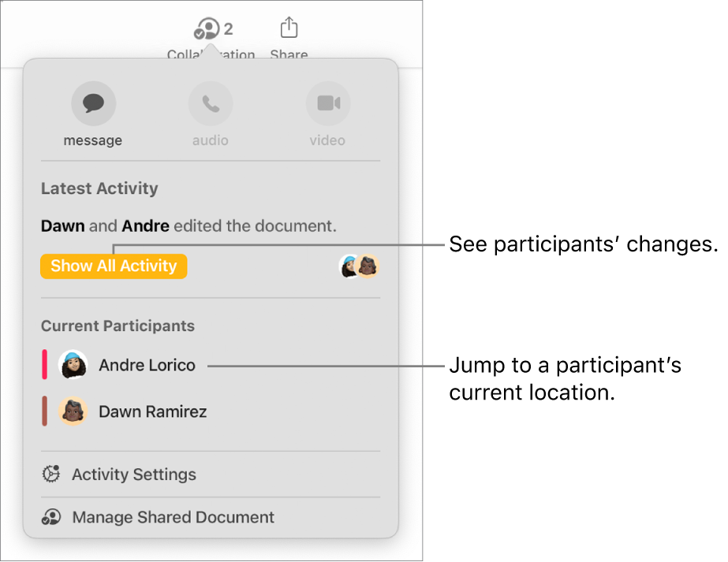Click the participant count next to Collaboration
The height and width of the screenshot is (562, 728).
[229, 30]
